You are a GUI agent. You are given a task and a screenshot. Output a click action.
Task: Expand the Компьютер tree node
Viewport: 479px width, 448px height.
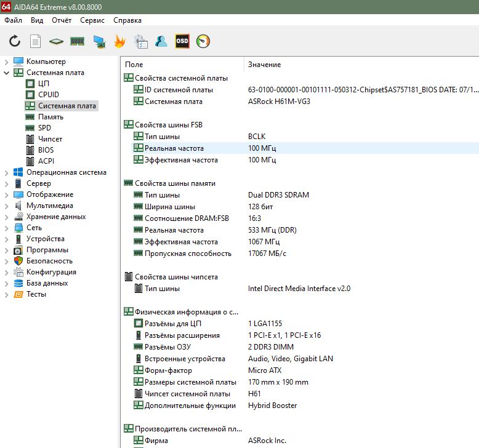pos(6,62)
